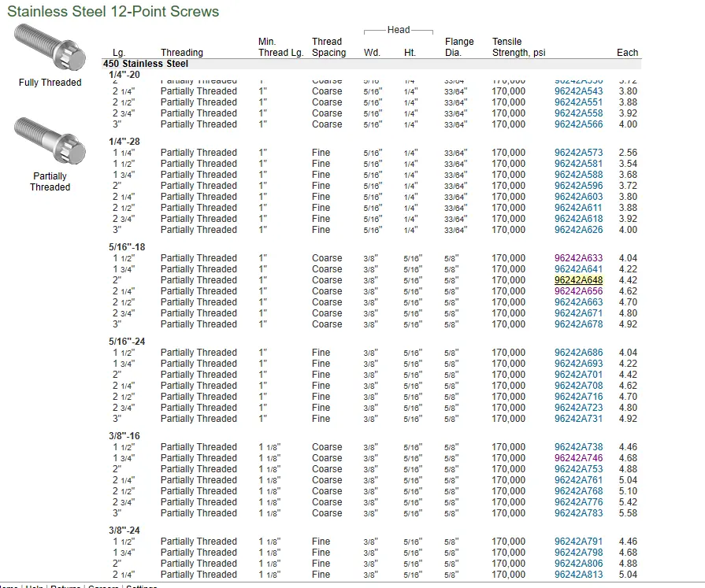Viewport: 705px width, 588px height.
Task: Click the 3/8"-24 thread size heading
Action: [124, 530]
